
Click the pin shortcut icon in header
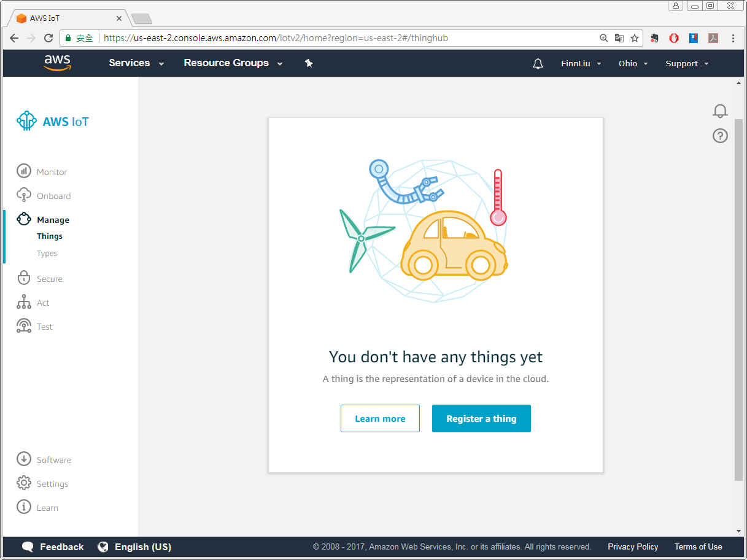tap(309, 63)
